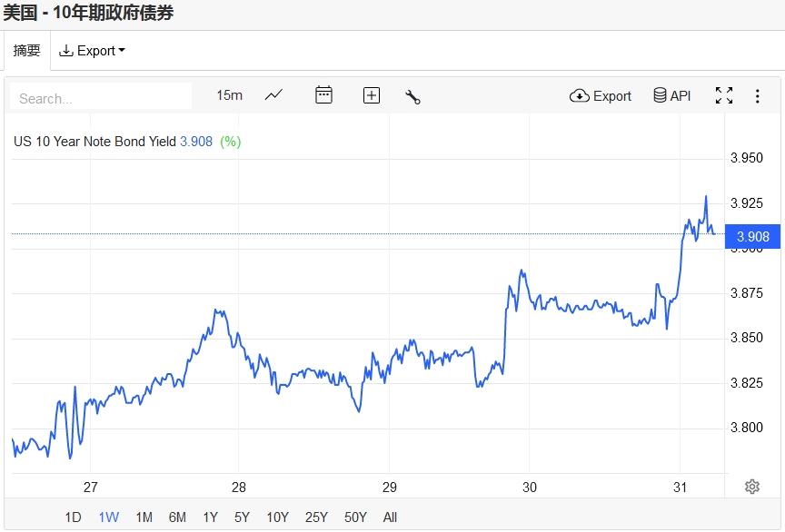
Task: Click the 3.908 current price label
Action: click(x=753, y=237)
